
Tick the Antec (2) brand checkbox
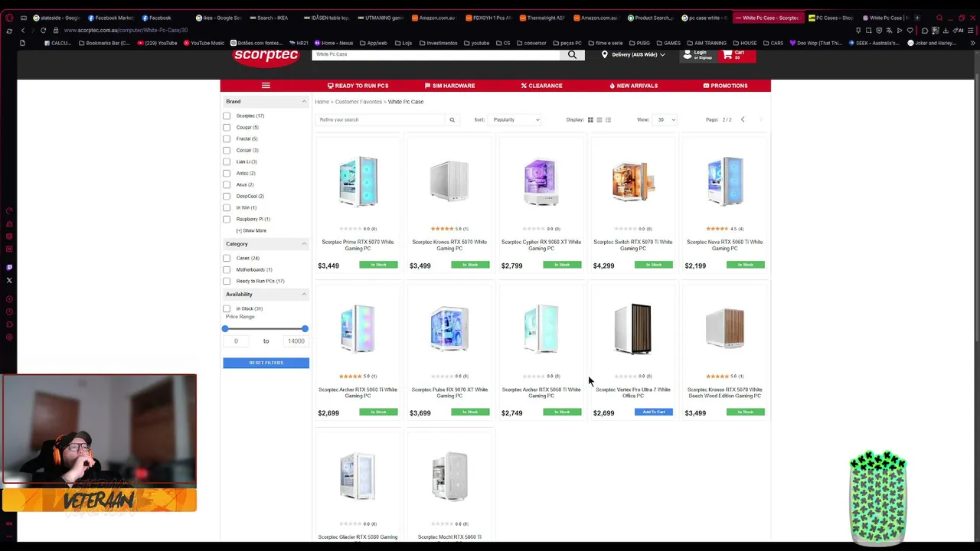click(x=227, y=173)
